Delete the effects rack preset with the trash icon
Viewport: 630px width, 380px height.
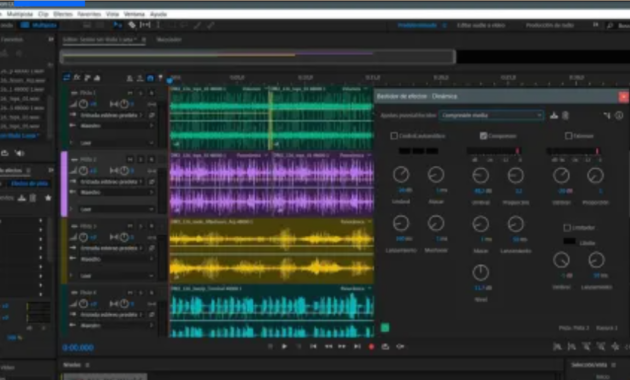[x=33, y=198]
